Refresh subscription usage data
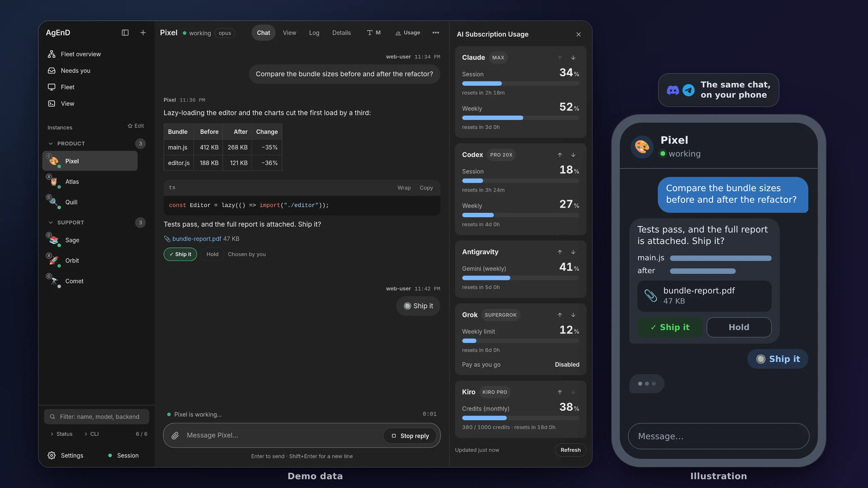 (570, 450)
